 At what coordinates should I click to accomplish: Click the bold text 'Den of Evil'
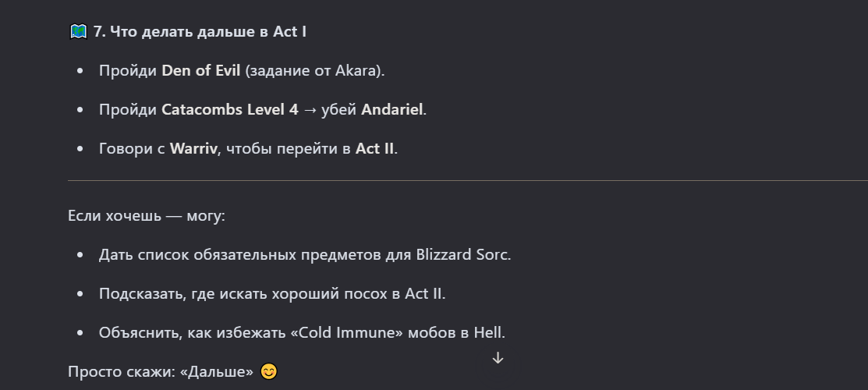201,71
